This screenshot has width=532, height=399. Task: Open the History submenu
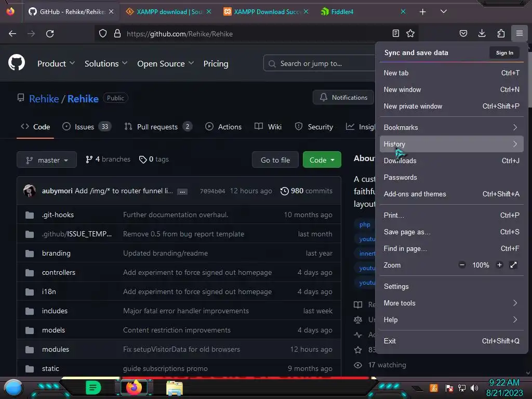pyautogui.click(x=451, y=144)
